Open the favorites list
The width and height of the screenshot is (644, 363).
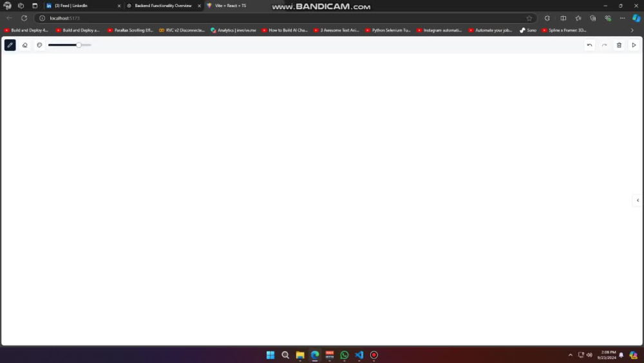point(578,18)
